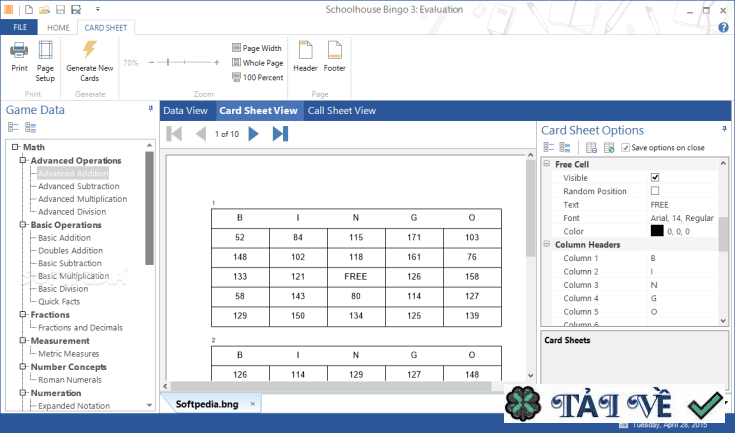
Task: Uncheck the Free Cell Visible checkbox
Action: pos(655,177)
